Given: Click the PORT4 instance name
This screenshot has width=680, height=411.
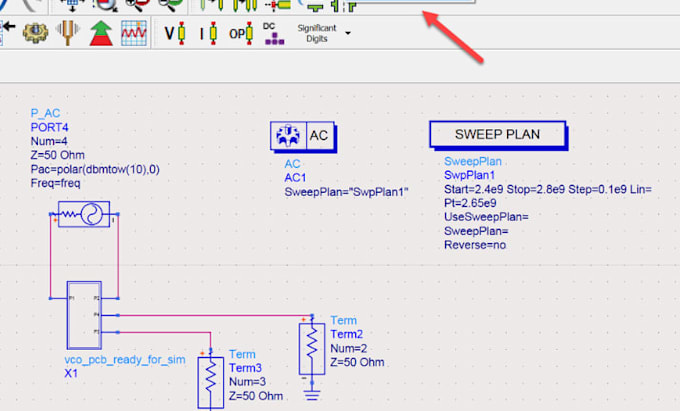Looking at the screenshot, I should point(49,127).
